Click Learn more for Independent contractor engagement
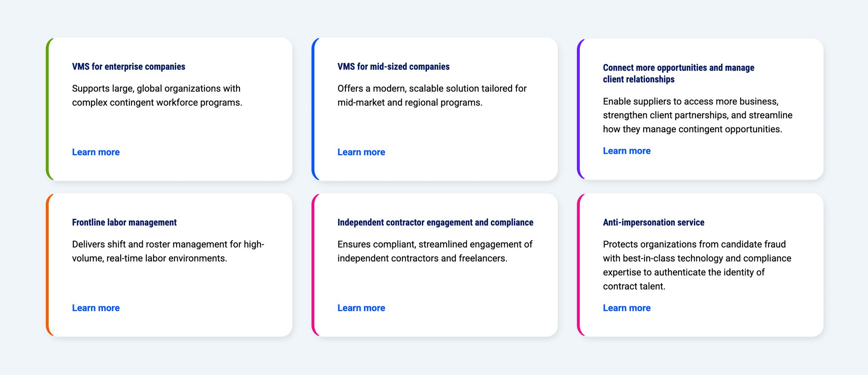 [x=361, y=308]
